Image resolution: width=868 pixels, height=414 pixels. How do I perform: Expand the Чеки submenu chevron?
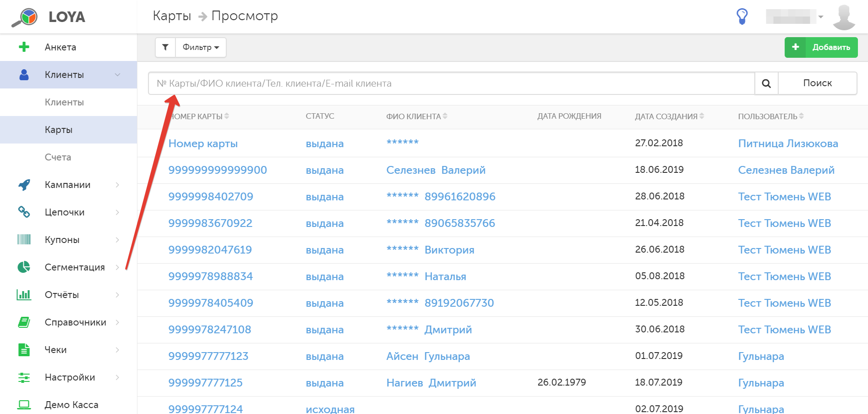pyautogui.click(x=118, y=350)
